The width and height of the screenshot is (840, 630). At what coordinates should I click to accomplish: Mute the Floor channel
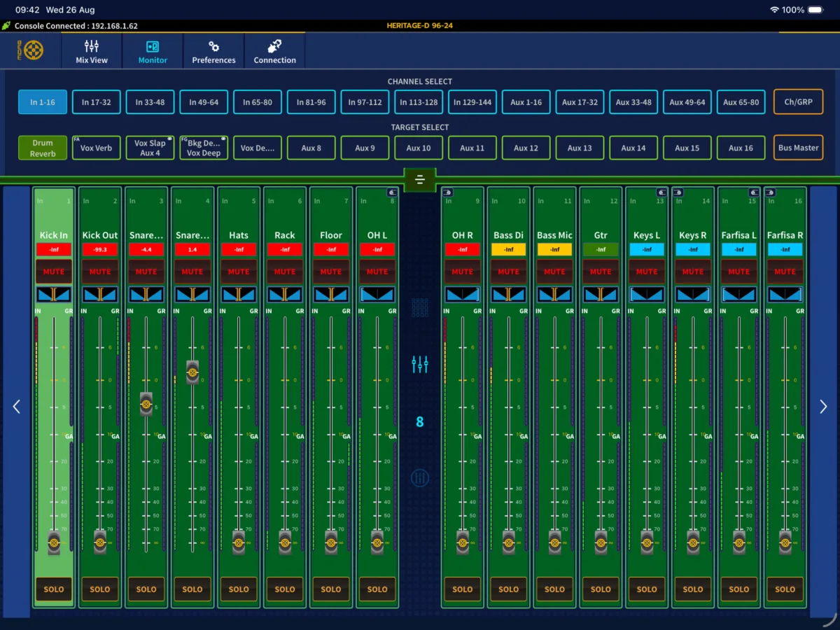pos(331,271)
